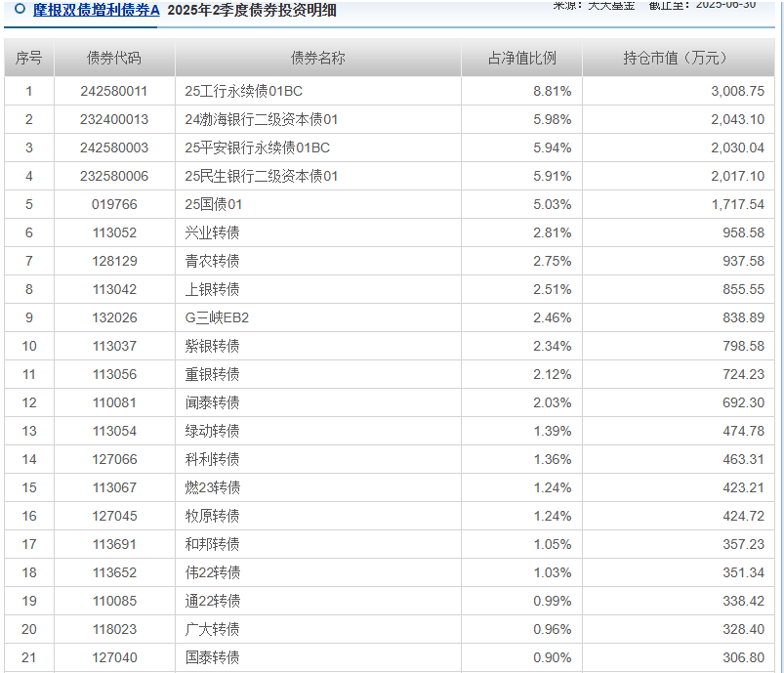The image size is (784, 673).
Task: Click market value 351.34
Action: [743, 572]
